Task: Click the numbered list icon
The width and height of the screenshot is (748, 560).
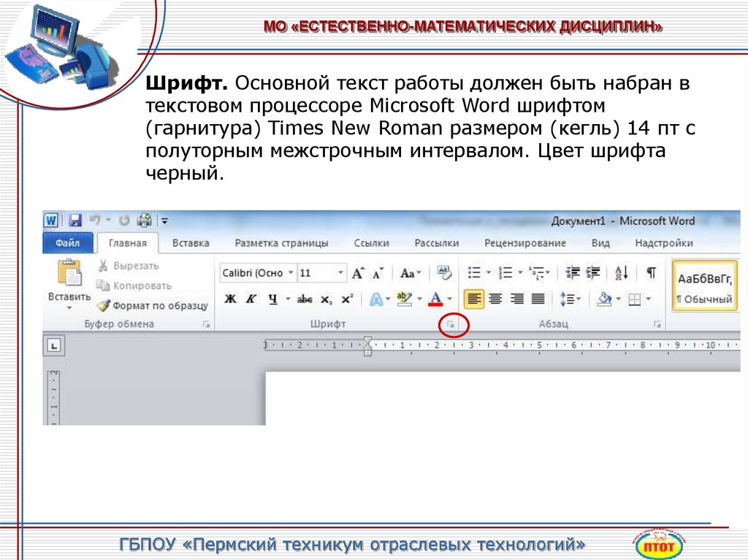Action: coord(505,273)
